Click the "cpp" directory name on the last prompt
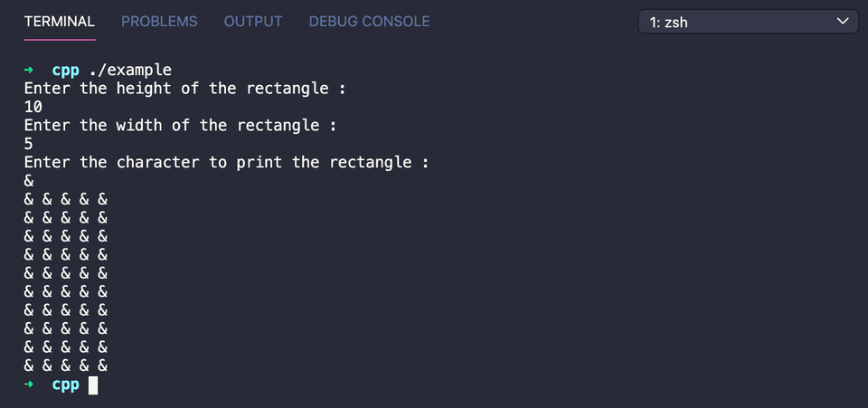 coord(66,384)
